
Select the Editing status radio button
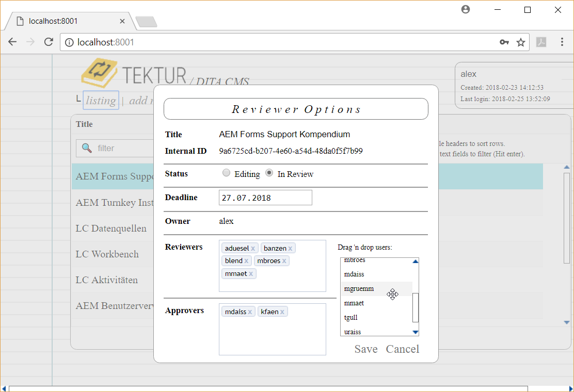(x=226, y=173)
